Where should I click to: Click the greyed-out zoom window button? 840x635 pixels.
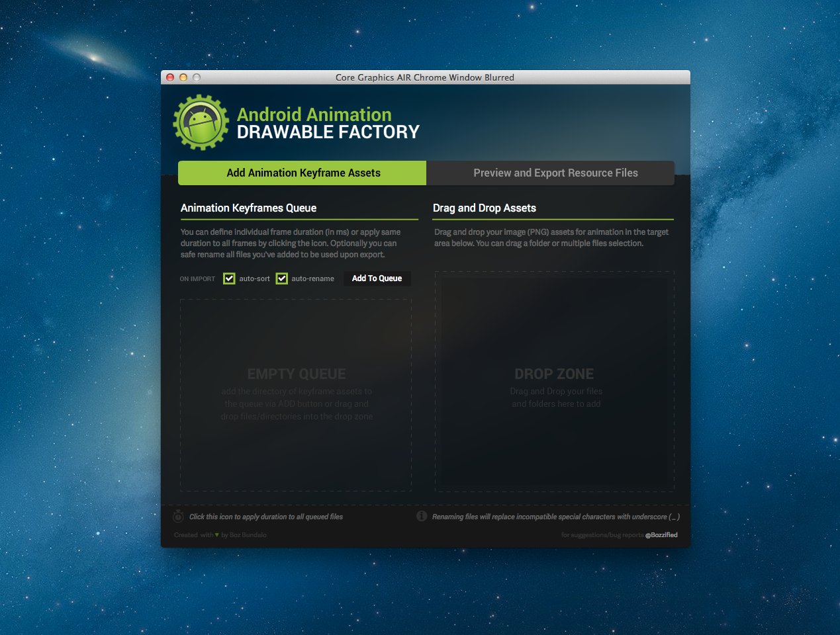[x=197, y=77]
